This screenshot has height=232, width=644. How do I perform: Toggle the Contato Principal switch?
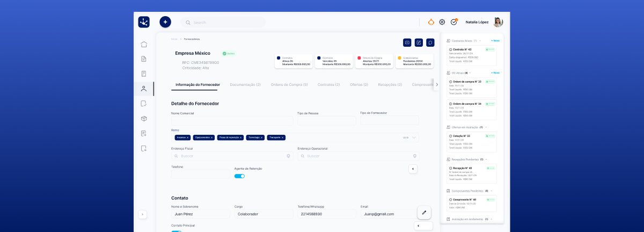[176, 231]
